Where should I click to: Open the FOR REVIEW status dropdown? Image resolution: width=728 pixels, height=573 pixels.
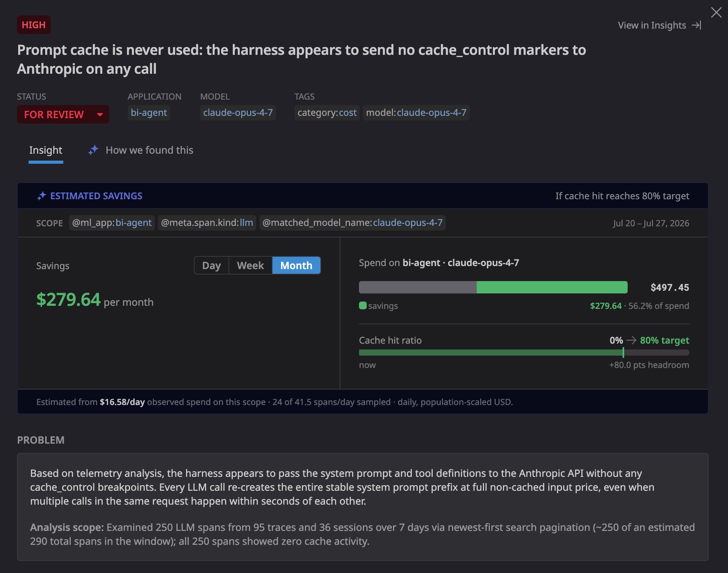63,114
